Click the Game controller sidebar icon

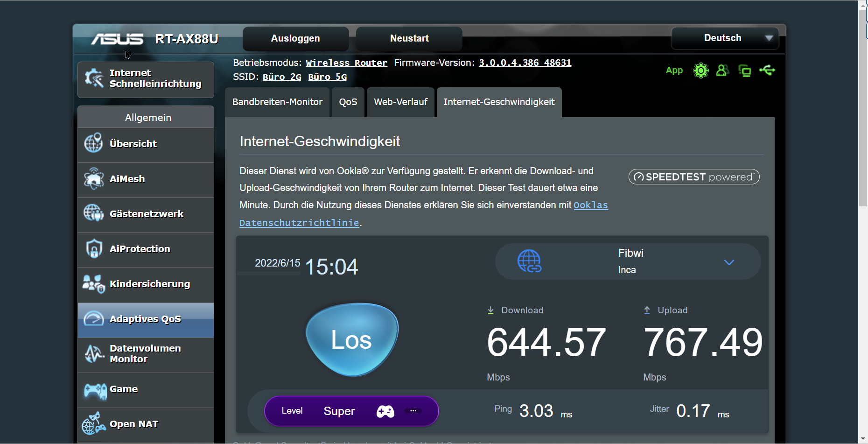coord(95,390)
